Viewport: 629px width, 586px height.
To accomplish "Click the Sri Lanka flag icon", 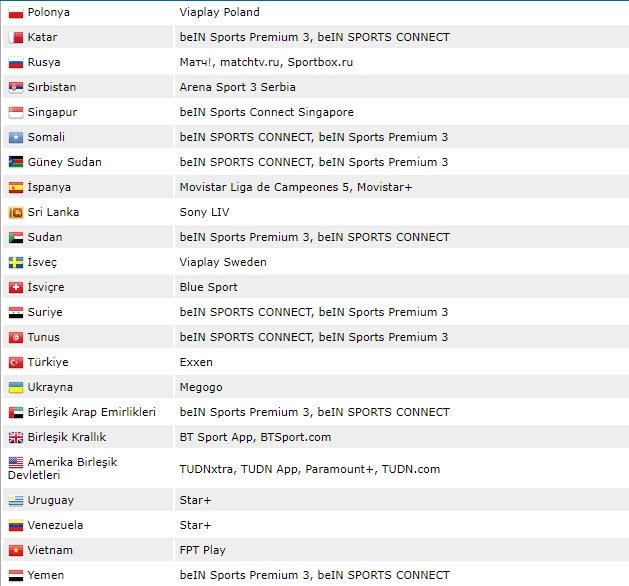I will 15,212.
